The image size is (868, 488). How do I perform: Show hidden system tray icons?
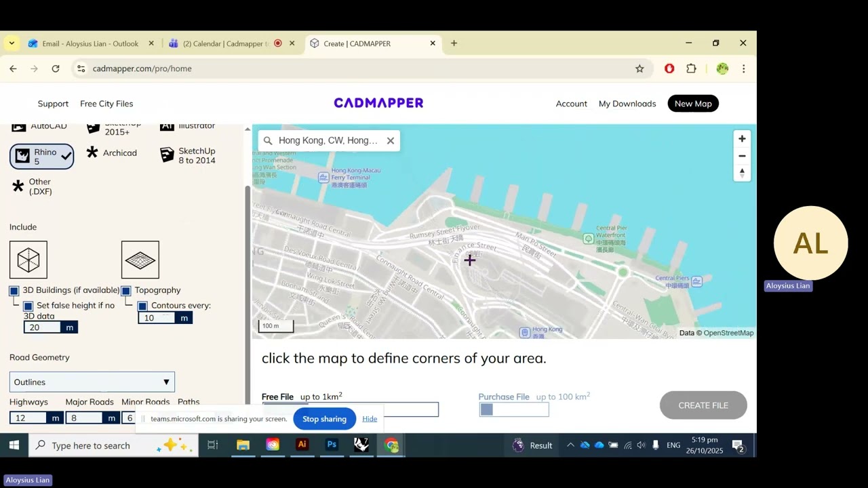tap(570, 445)
